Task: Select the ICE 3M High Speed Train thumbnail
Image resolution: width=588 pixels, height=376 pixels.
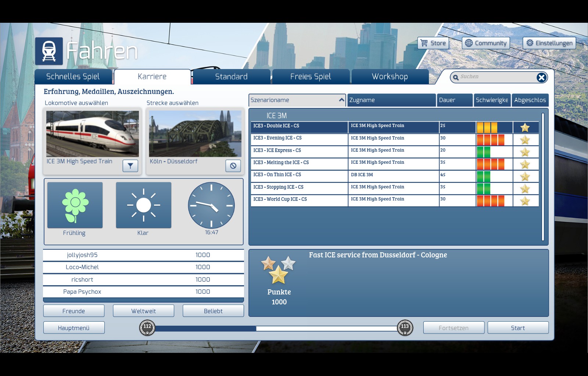Action: 93,134
